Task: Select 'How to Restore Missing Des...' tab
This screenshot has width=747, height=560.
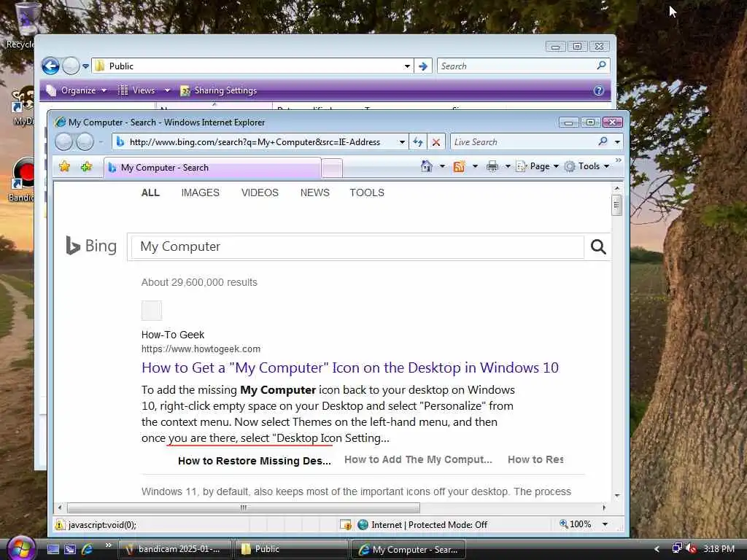Action: (x=254, y=461)
